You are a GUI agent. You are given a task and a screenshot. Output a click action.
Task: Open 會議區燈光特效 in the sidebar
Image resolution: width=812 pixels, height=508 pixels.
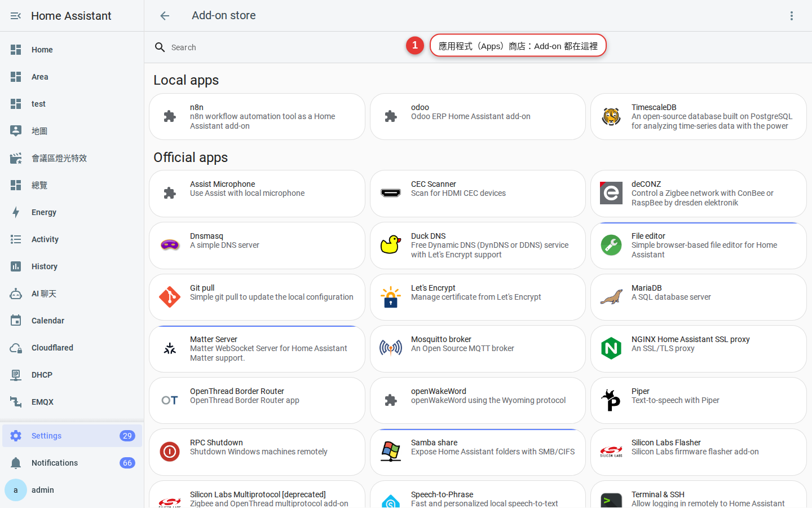tap(72, 158)
